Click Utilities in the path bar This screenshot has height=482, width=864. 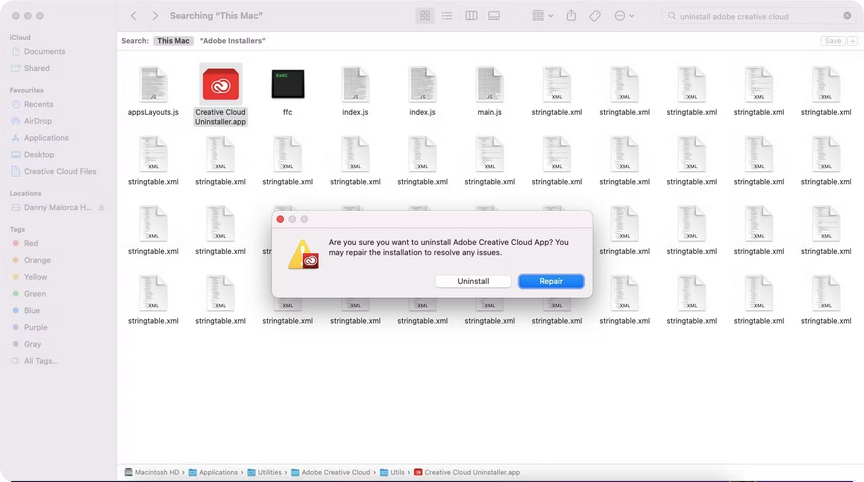tap(264, 472)
